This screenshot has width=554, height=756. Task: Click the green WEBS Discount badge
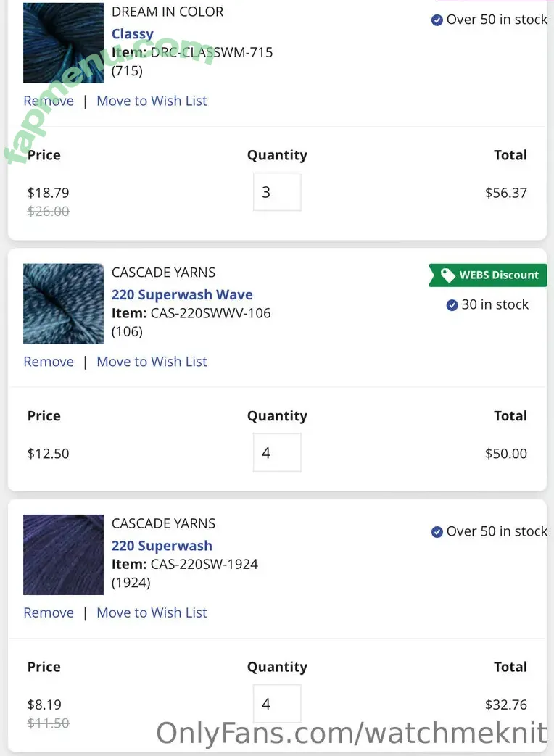pyautogui.click(x=488, y=275)
